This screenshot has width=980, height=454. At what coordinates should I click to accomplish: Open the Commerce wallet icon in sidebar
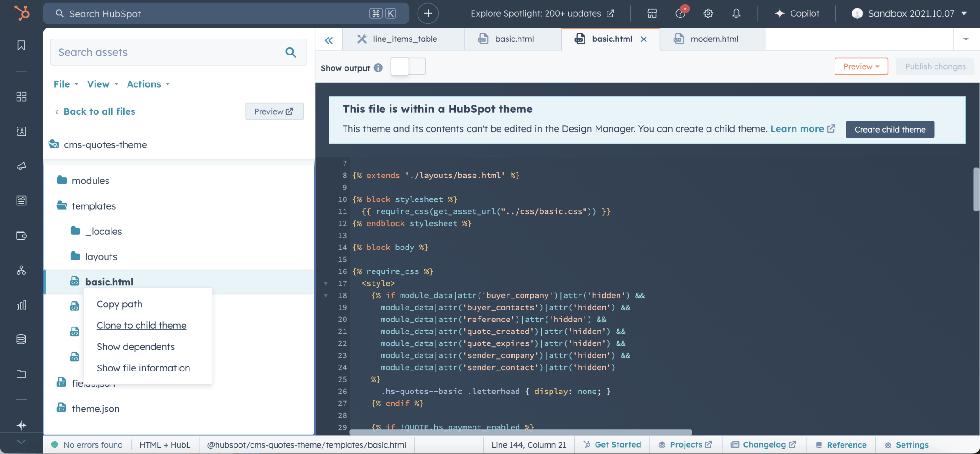(21, 235)
